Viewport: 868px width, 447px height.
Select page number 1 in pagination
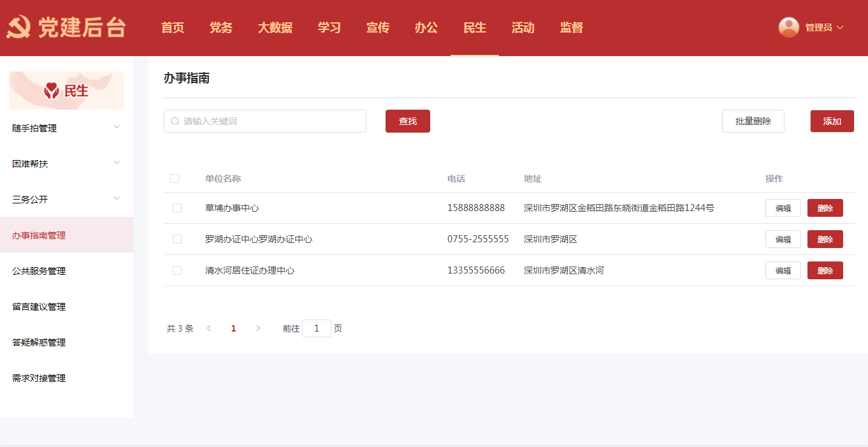233,328
